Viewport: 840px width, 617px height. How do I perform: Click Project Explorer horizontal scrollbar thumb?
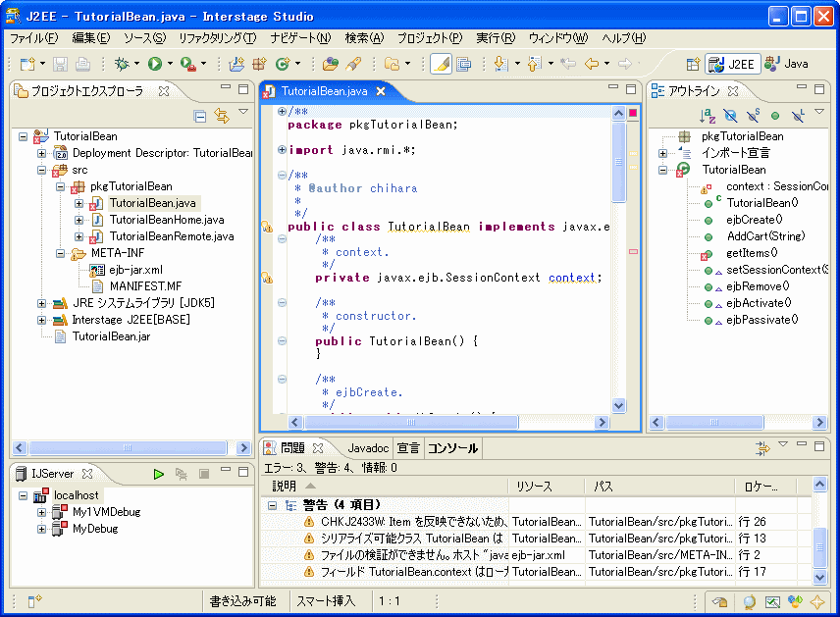pos(128,447)
